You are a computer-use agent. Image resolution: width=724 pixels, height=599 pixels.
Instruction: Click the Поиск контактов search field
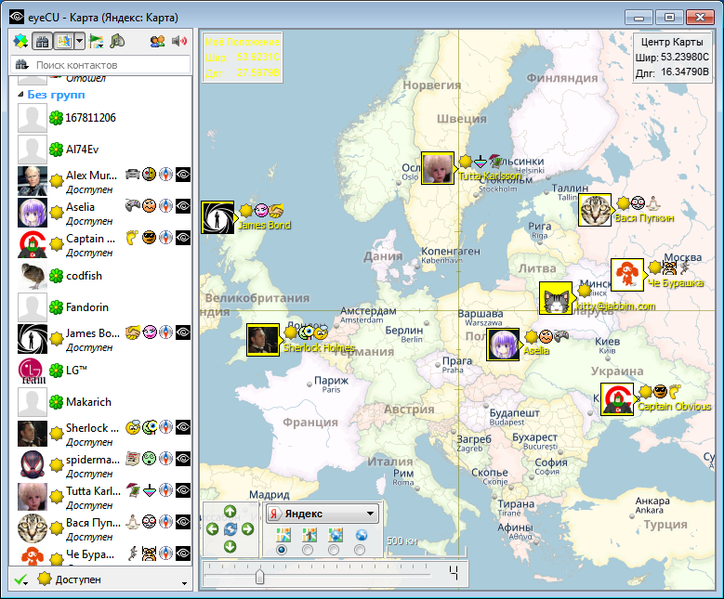(x=110, y=65)
